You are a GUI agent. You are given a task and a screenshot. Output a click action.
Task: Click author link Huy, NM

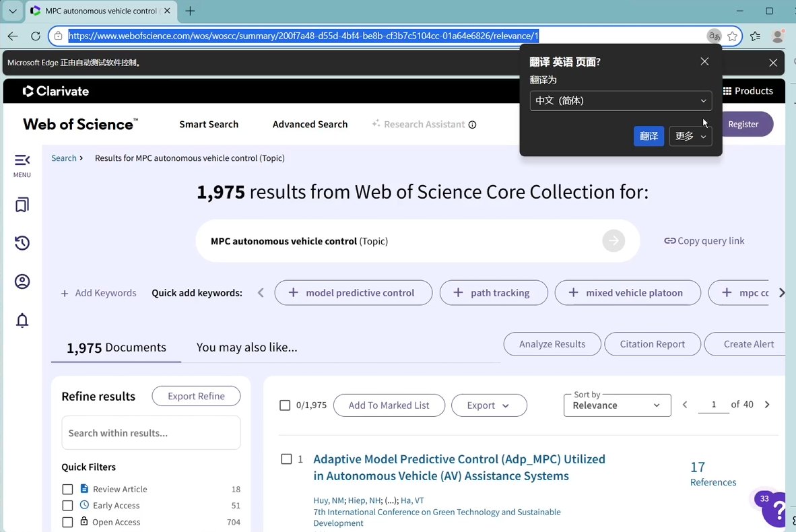pyautogui.click(x=329, y=500)
